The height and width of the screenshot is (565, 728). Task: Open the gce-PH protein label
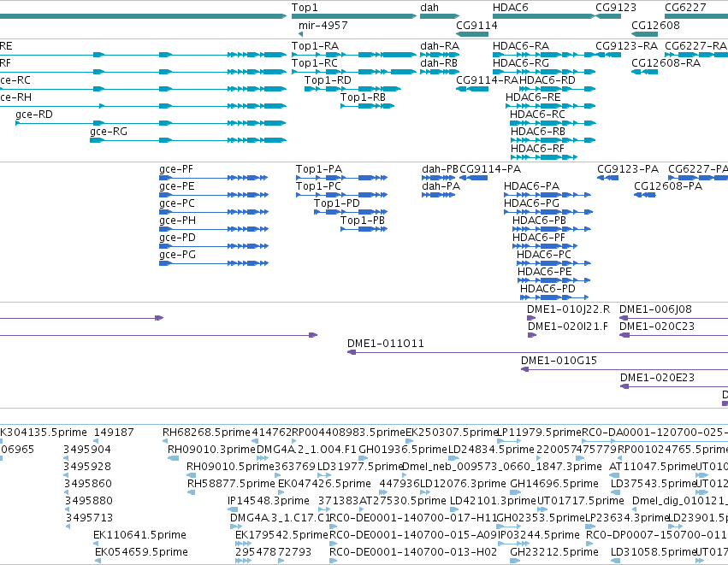pyautogui.click(x=177, y=221)
